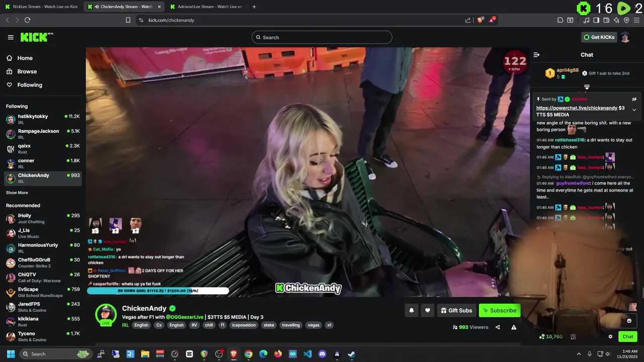Viewport: 644px width, 362px height.
Task: Open chat settings gear
Action: [610, 337]
